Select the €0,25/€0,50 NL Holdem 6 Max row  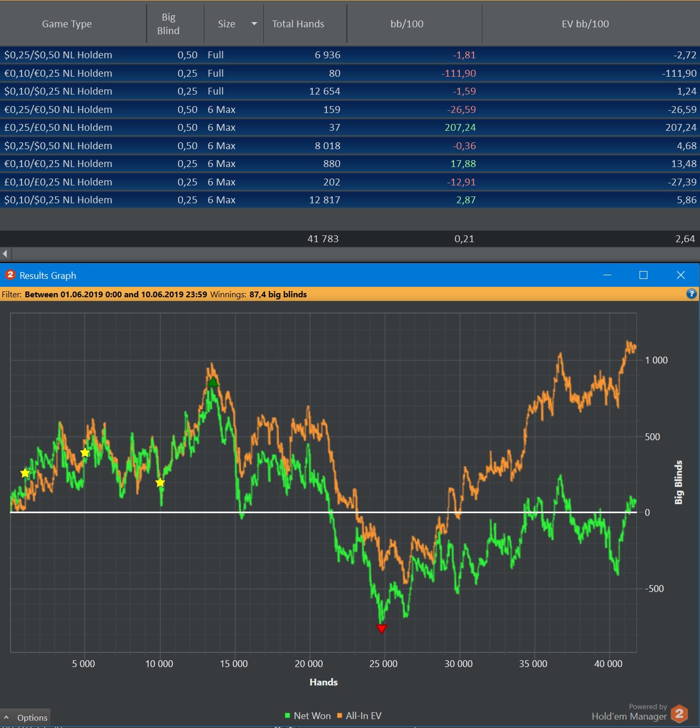[x=350, y=109]
